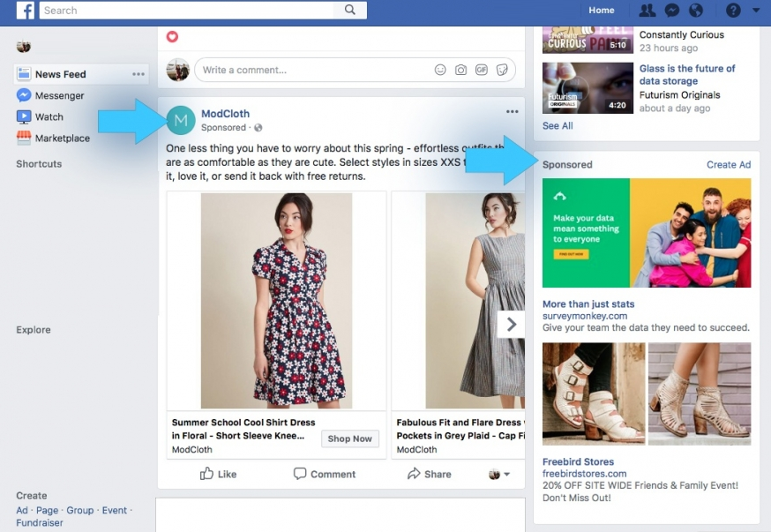Open Summer School Cool Shirt Dress title
The height and width of the screenshot is (532, 771).
pos(243,429)
